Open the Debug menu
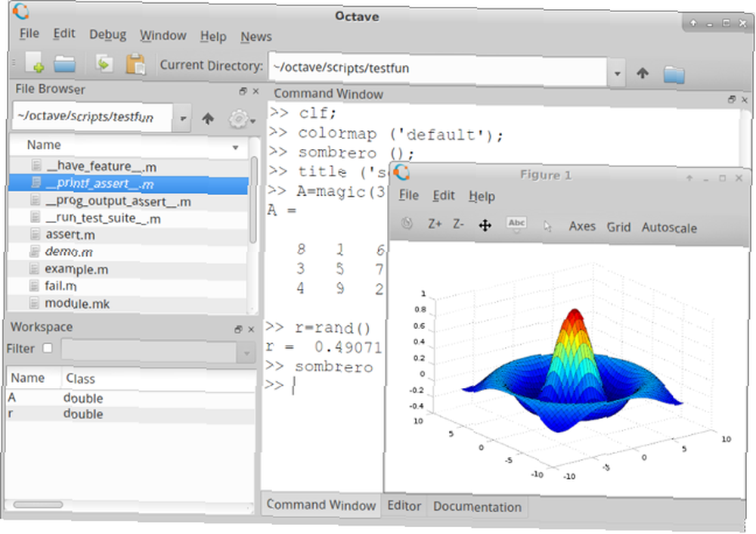The image size is (756, 534). coord(108,35)
